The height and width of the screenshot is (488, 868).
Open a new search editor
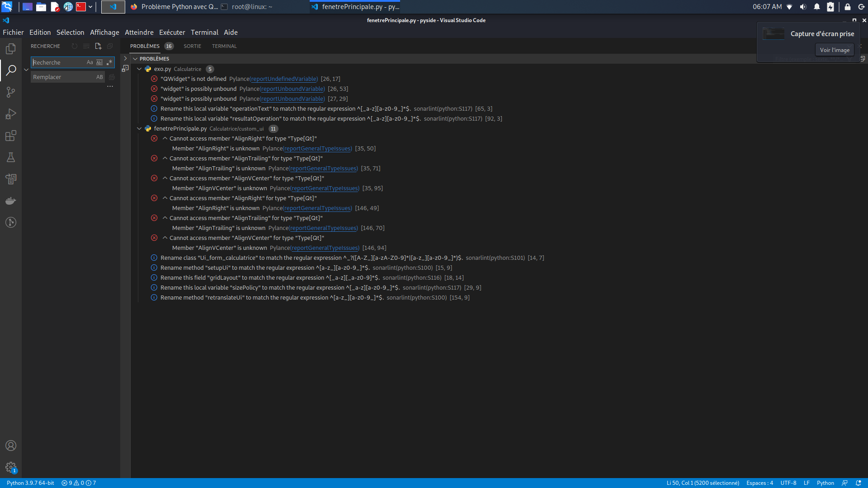(x=98, y=46)
